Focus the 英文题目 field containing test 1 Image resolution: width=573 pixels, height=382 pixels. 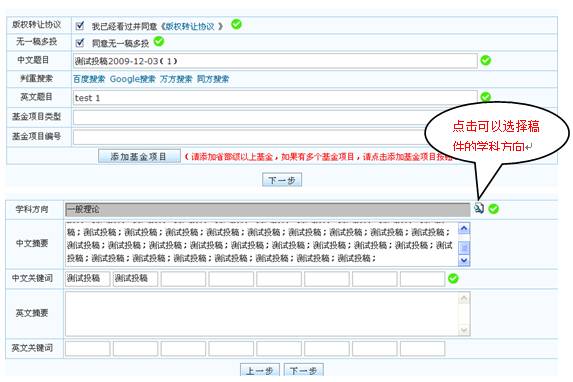275,98
